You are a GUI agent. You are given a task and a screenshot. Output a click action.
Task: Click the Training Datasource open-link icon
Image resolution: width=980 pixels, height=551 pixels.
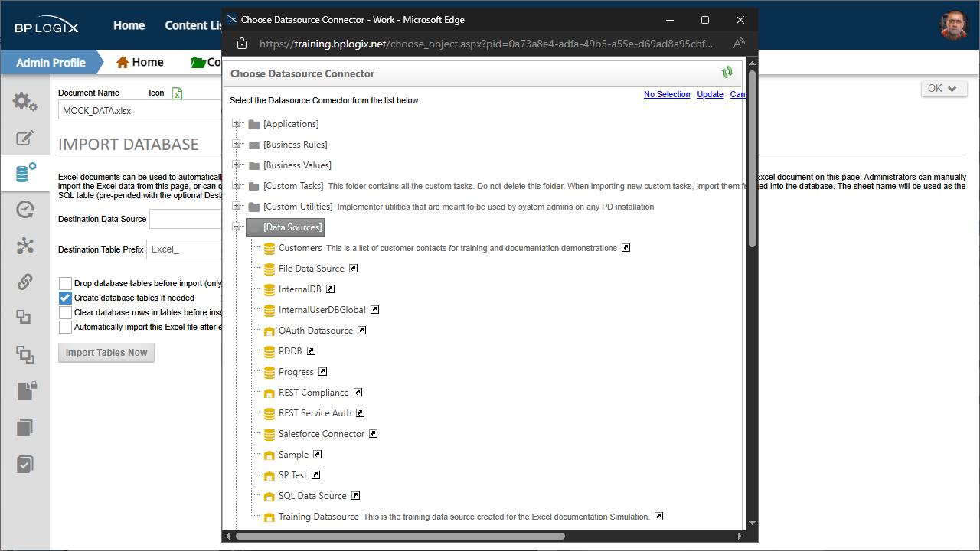(x=659, y=517)
